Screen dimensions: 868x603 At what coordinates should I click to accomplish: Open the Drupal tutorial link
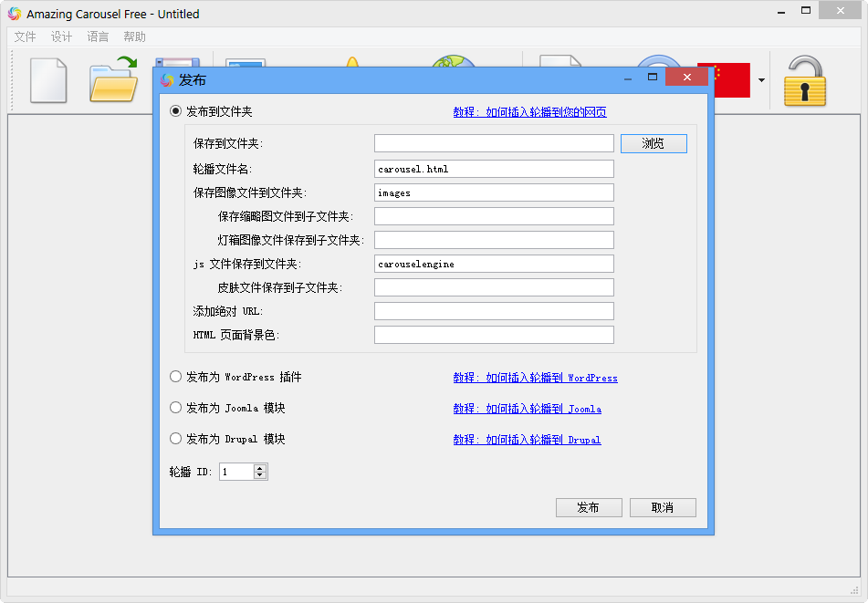tap(527, 440)
